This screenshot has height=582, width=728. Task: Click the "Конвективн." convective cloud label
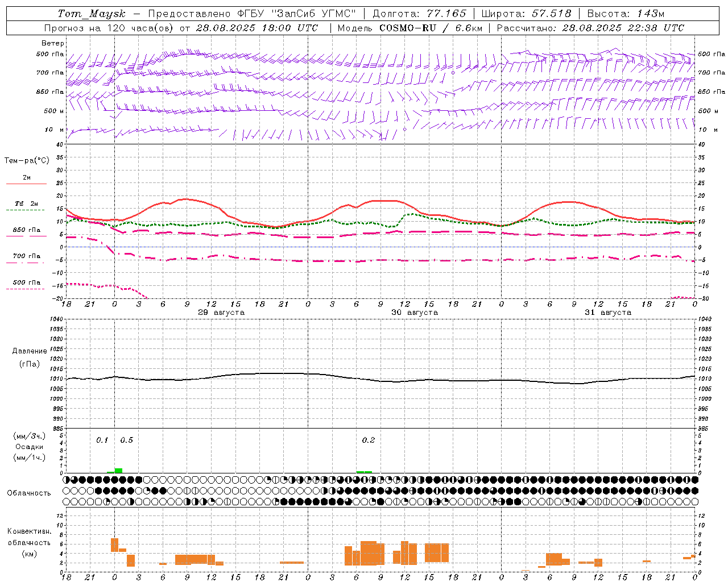(30, 531)
